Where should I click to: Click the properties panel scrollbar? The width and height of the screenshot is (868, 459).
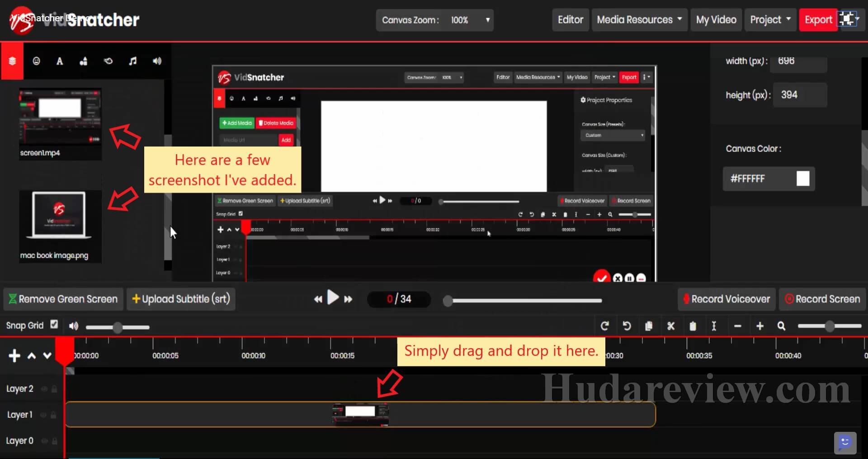pyautogui.click(x=865, y=167)
